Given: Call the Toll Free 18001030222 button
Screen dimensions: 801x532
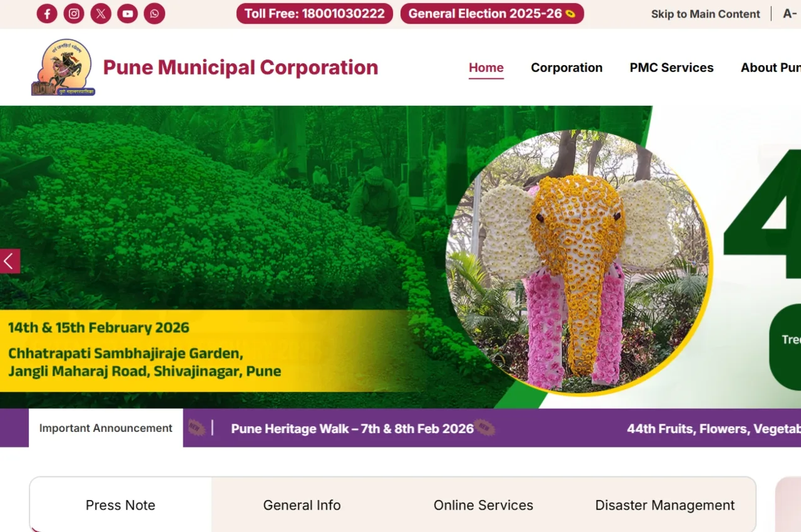Looking at the screenshot, I should pos(315,14).
